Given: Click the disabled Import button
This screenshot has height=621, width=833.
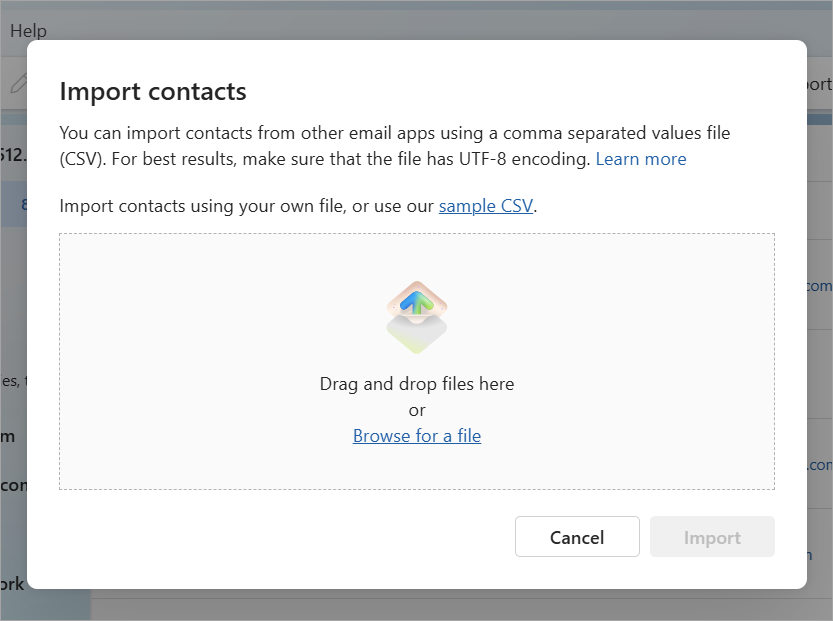Looking at the screenshot, I should click(x=712, y=536).
